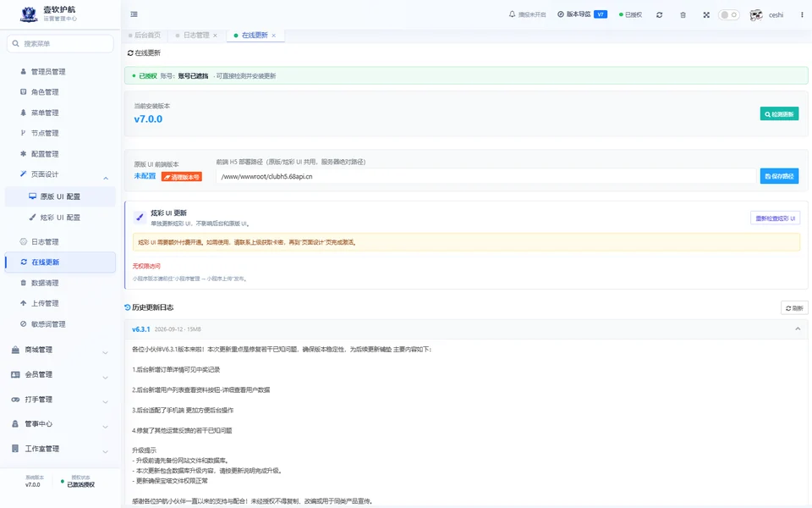Click the ceshi username

[x=776, y=15]
